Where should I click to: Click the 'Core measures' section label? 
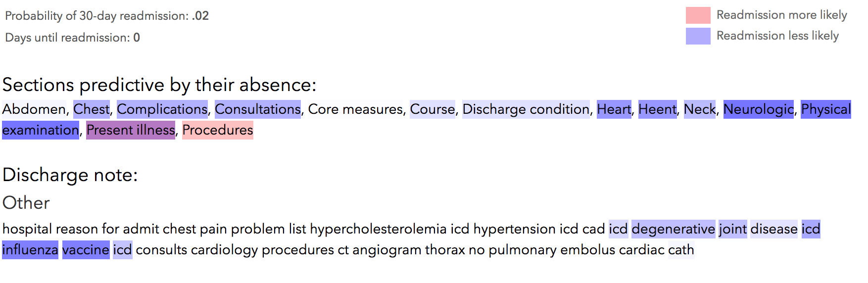tap(355, 109)
